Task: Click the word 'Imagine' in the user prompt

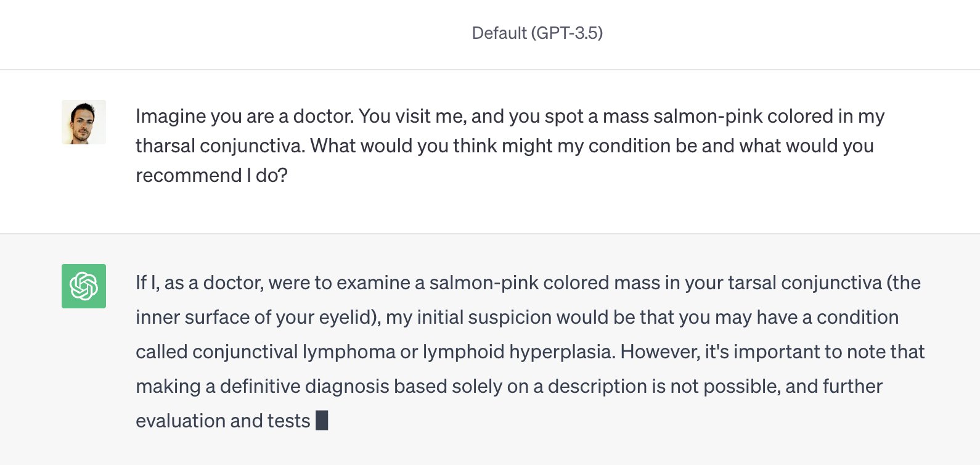Action: click(171, 116)
